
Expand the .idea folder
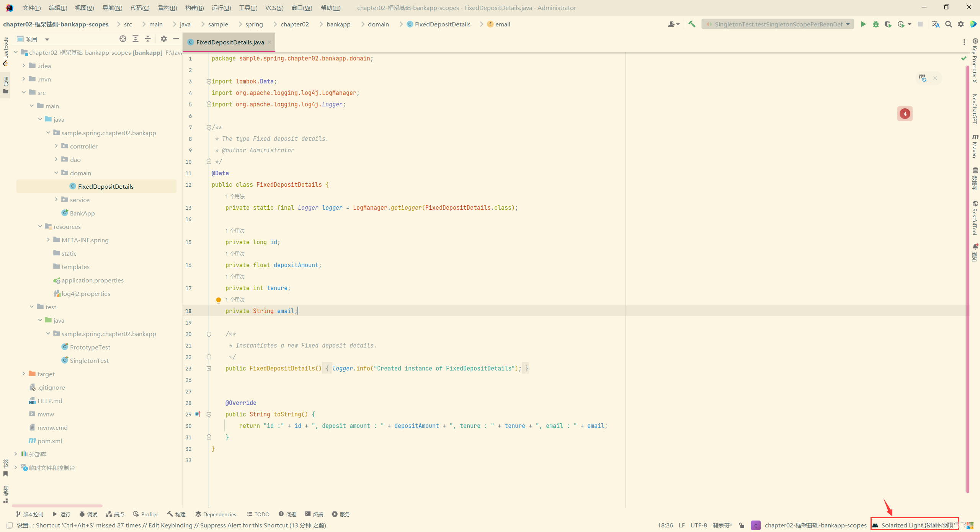point(24,65)
